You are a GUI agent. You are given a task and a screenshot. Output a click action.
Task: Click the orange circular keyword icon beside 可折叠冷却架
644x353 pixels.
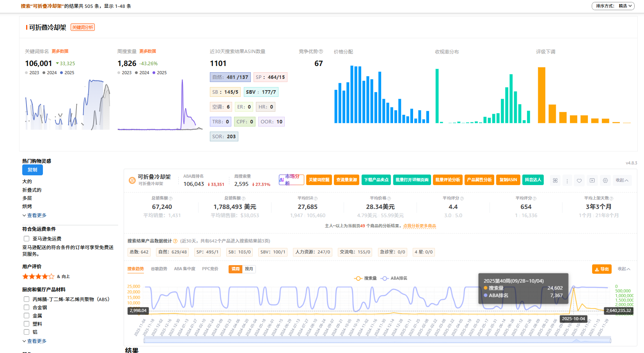click(132, 180)
